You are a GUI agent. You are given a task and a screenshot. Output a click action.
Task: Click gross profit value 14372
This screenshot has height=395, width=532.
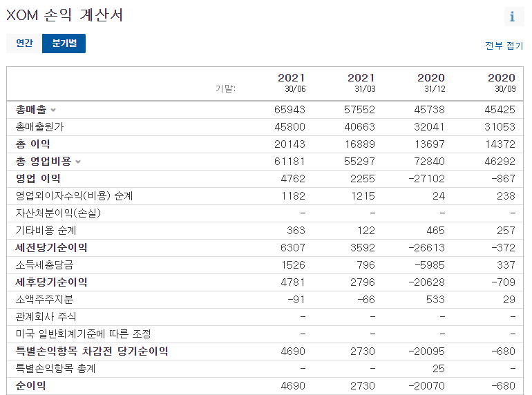click(x=500, y=144)
